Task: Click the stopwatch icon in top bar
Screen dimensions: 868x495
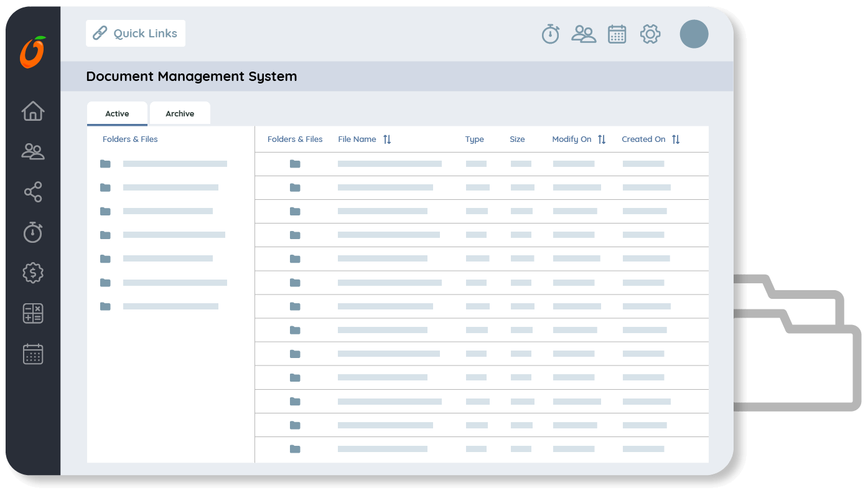Action: tap(551, 34)
